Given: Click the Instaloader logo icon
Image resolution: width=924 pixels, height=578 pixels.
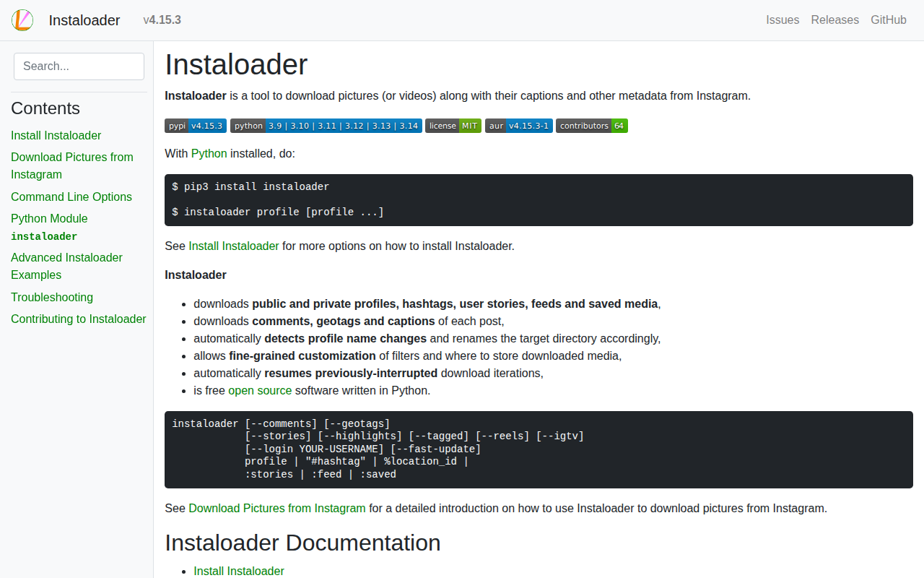Looking at the screenshot, I should coord(22,20).
